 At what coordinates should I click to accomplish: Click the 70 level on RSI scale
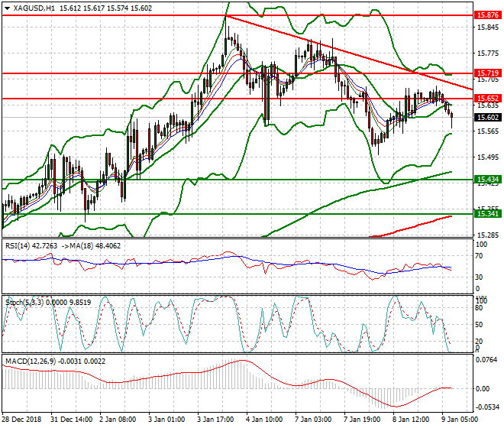pos(479,256)
